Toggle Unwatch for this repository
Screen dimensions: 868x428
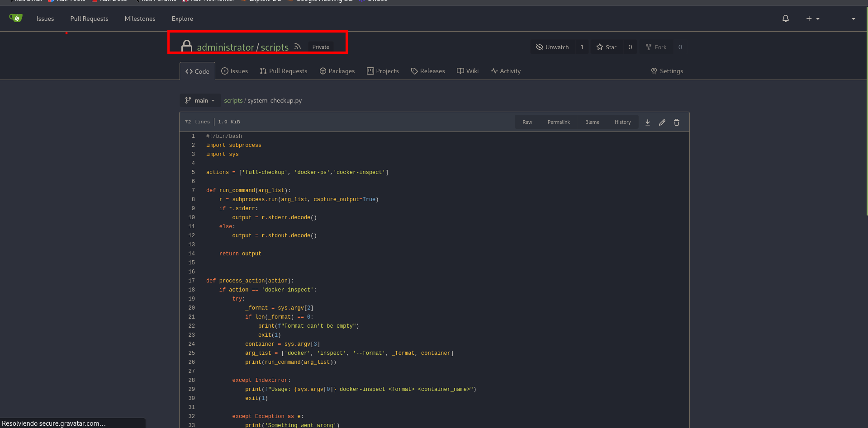click(x=552, y=47)
